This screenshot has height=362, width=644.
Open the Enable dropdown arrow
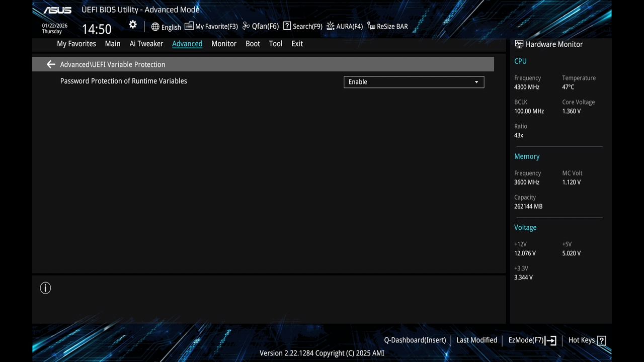(x=476, y=81)
